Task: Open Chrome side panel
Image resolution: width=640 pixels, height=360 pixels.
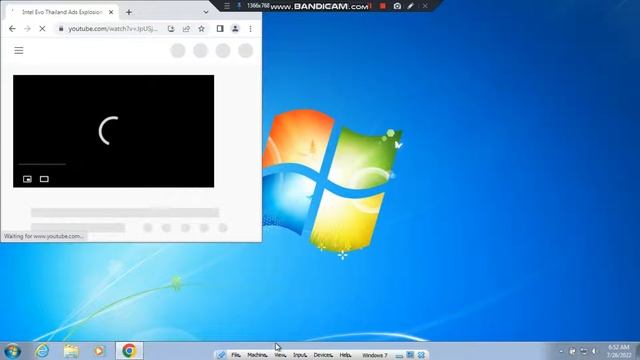Action: [220, 29]
